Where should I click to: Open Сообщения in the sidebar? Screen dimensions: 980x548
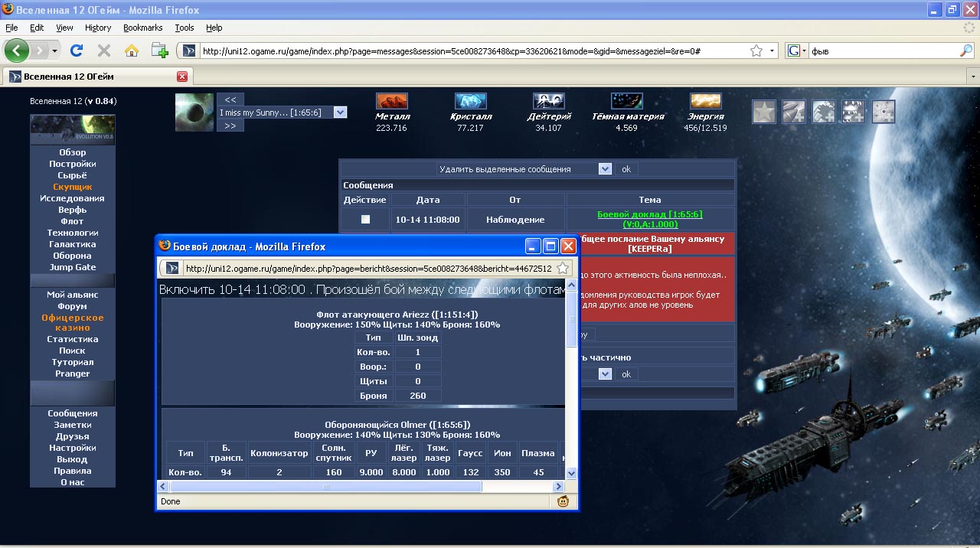(73, 413)
